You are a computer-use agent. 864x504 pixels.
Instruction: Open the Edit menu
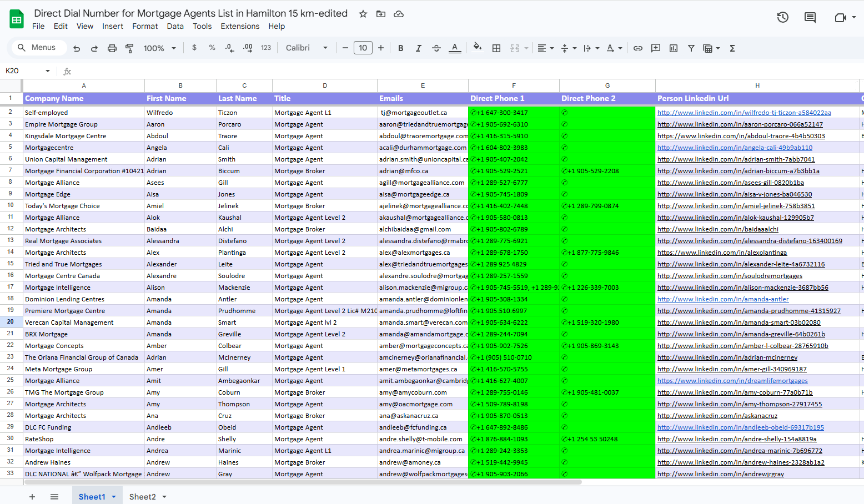click(61, 26)
